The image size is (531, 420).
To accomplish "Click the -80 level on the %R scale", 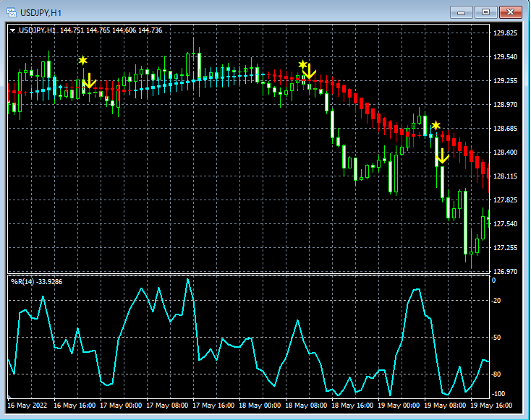I will click(496, 374).
